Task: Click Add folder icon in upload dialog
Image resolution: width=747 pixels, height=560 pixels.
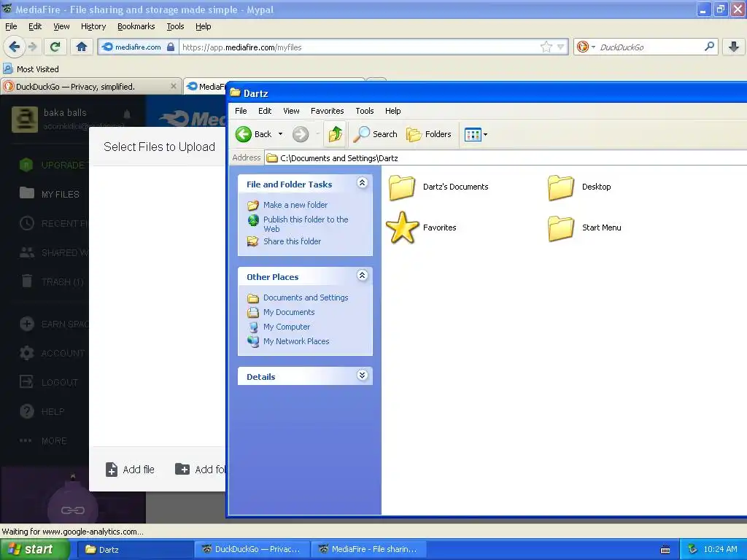Action: 182,469
